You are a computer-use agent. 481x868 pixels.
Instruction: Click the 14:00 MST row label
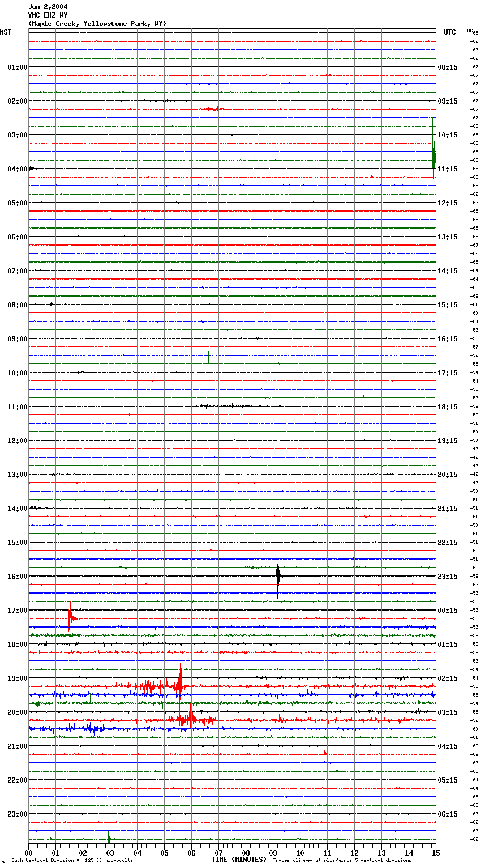pyautogui.click(x=18, y=509)
